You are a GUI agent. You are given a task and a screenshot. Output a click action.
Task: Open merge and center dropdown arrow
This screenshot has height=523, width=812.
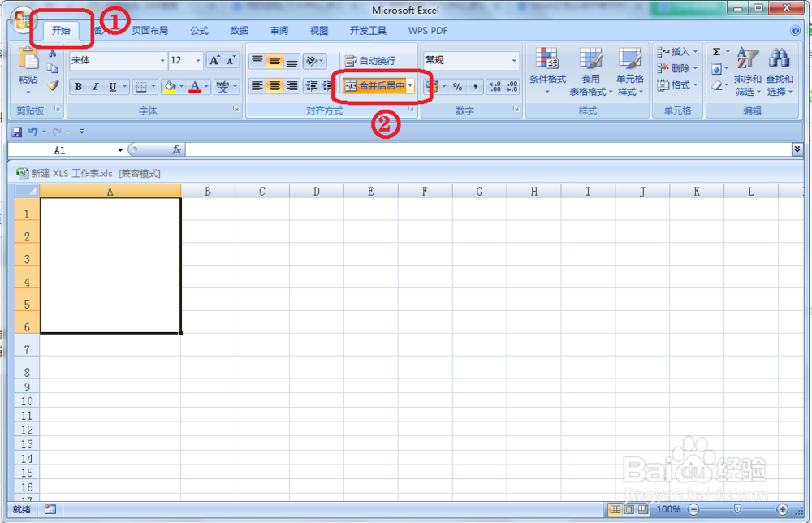pyautogui.click(x=410, y=85)
